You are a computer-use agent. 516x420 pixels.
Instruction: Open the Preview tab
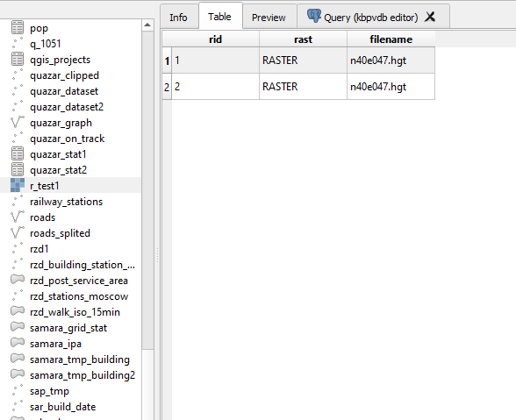coord(269,18)
